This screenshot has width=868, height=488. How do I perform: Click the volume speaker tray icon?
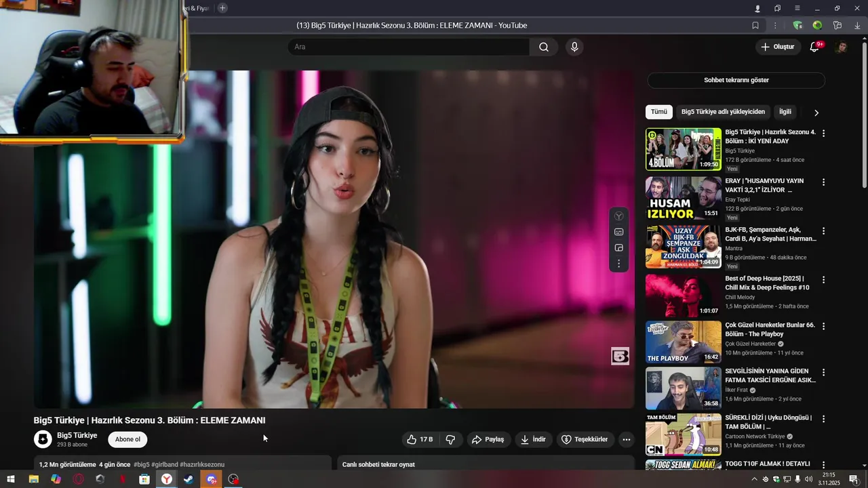808,479
